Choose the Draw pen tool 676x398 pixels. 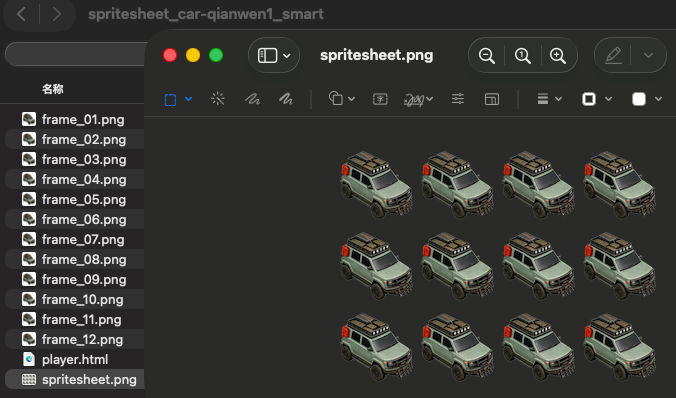pos(285,100)
